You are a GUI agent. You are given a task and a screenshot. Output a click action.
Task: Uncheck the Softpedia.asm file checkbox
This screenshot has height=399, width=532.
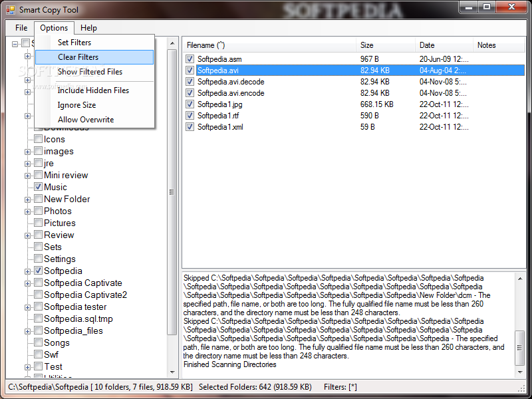pos(190,59)
